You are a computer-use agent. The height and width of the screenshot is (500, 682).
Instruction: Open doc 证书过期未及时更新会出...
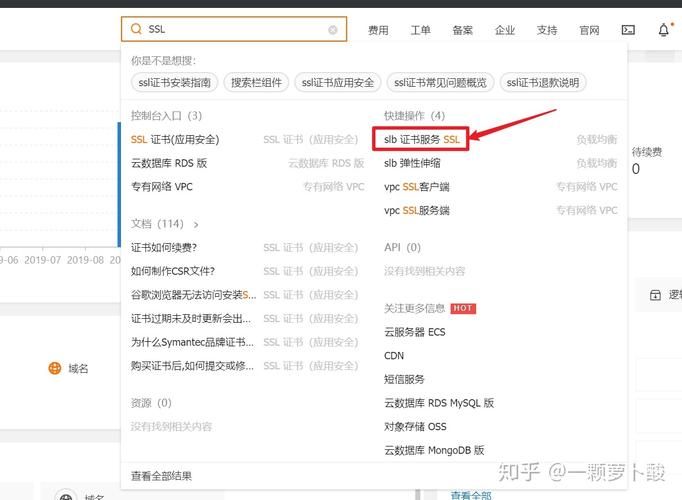click(191, 319)
